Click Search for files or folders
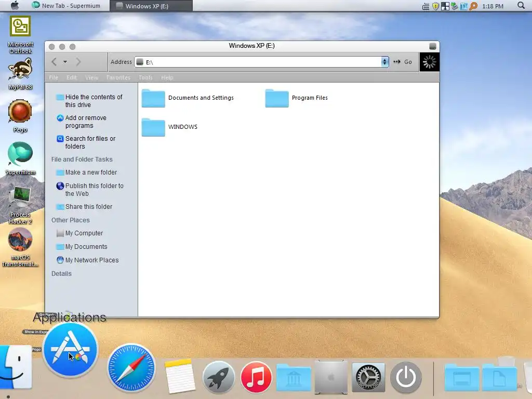Screen dimensions: 532x399 point(86,142)
